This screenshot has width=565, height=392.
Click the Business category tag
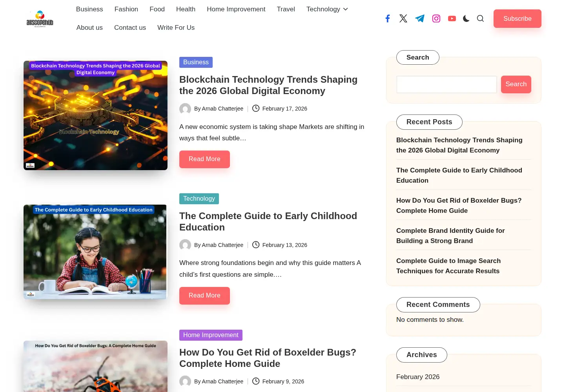(196, 62)
